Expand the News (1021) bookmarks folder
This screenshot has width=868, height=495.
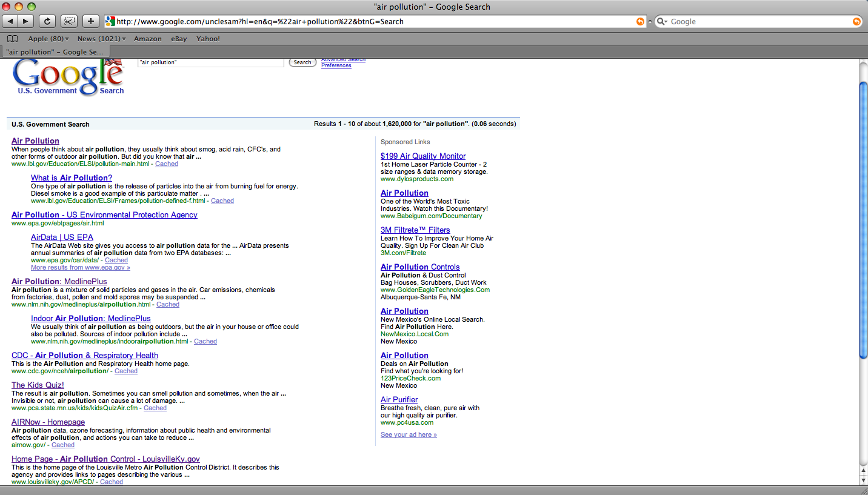101,39
